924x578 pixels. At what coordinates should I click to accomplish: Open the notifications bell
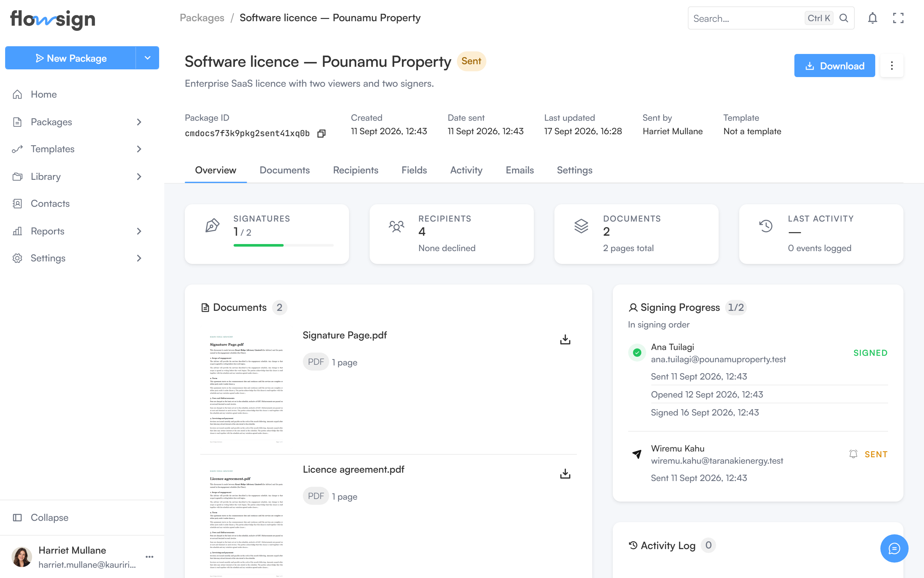click(x=872, y=18)
